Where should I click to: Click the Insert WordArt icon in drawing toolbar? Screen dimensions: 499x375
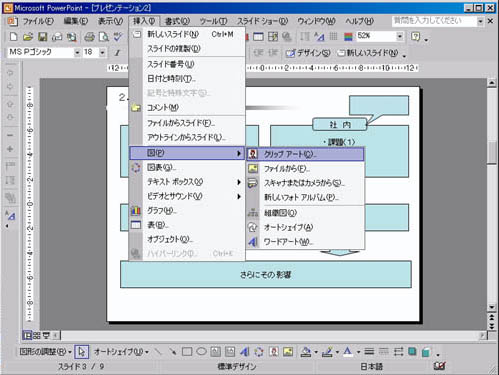[245, 352]
